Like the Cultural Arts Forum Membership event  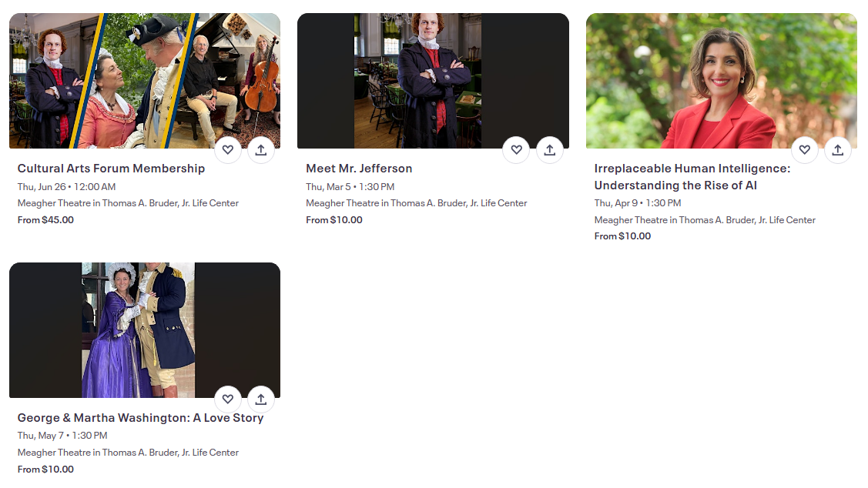[x=227, y=150]
